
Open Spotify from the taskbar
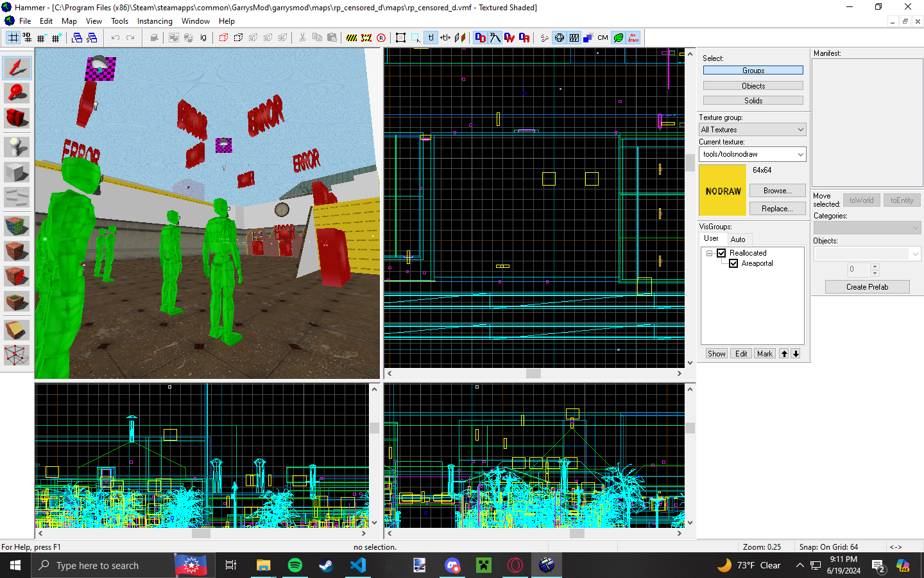point(295,565)
